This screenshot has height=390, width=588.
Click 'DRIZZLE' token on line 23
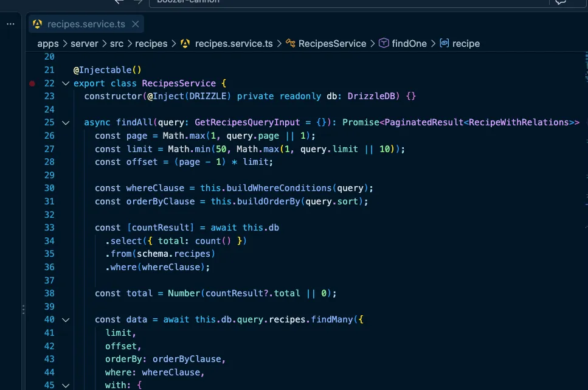coord(208,96)
